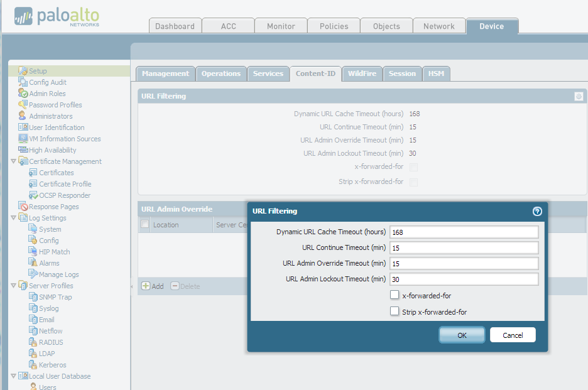Tick the URL Admin Override select-all checkbox

click(x=144, y=224)
